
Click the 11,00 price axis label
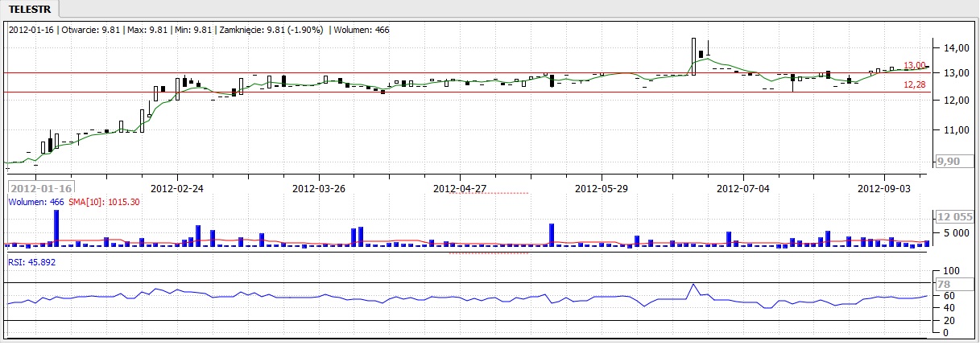956,129
